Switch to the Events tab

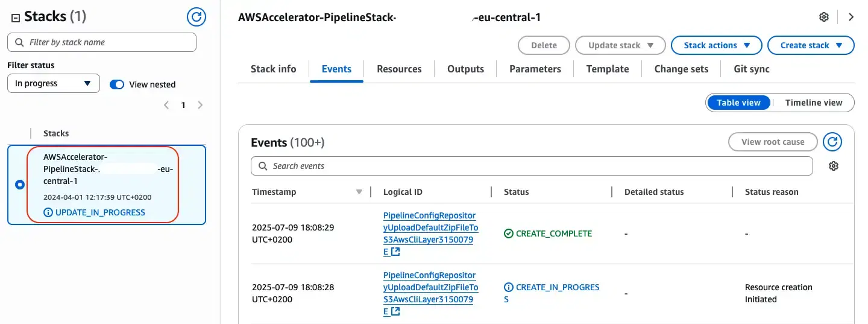pyautogui.click(x=336, y=69)
